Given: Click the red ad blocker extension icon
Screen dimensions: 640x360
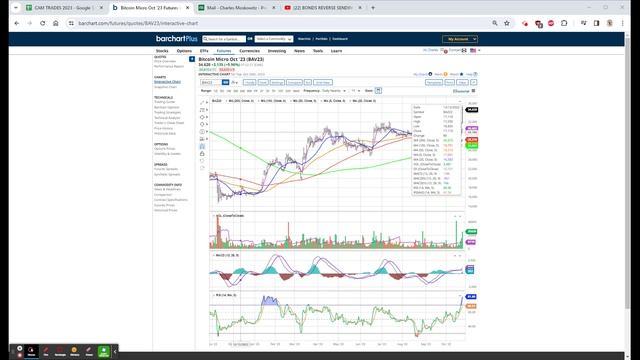Looking at the screenshot, I should (551, 23).
